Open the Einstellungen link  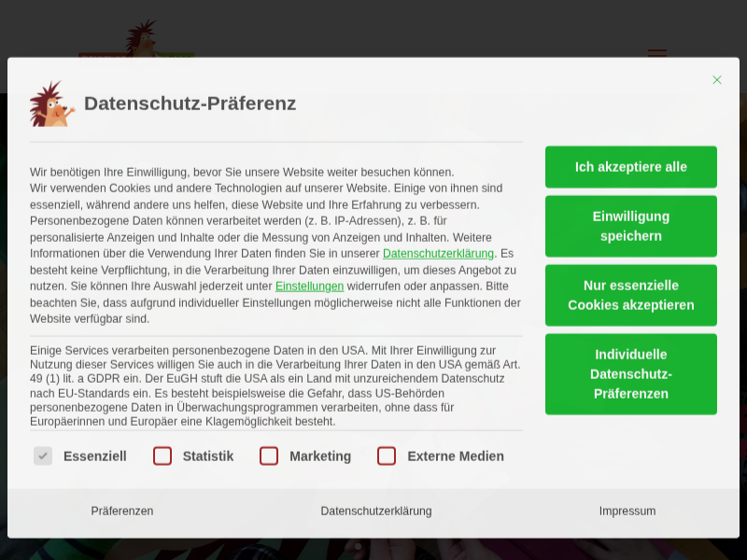309,286
